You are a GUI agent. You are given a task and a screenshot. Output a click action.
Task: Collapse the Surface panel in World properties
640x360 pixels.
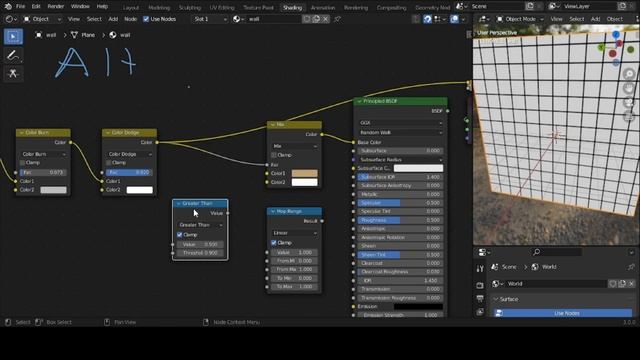pos(496,300)
